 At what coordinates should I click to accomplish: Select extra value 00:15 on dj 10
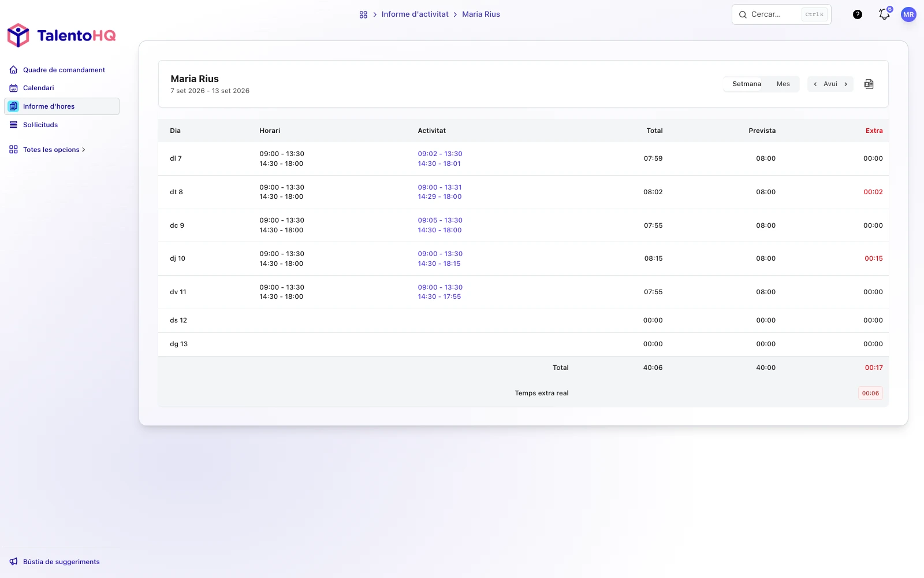(x=874, y=258)
